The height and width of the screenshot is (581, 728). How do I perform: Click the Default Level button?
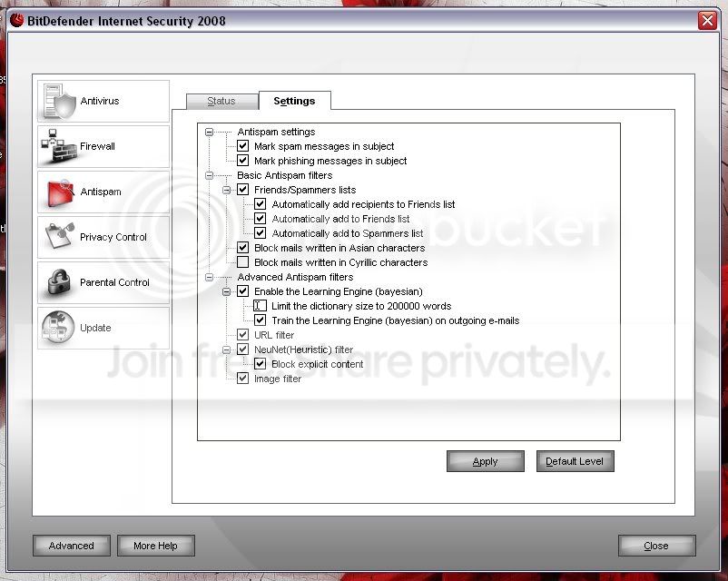pyautogui.click(x=575, y=461)
